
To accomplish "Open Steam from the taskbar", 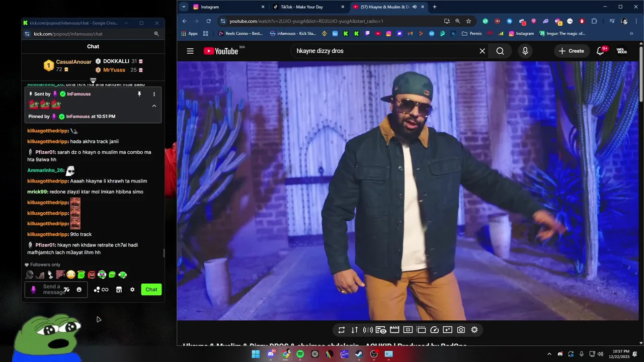I will 359,354.
